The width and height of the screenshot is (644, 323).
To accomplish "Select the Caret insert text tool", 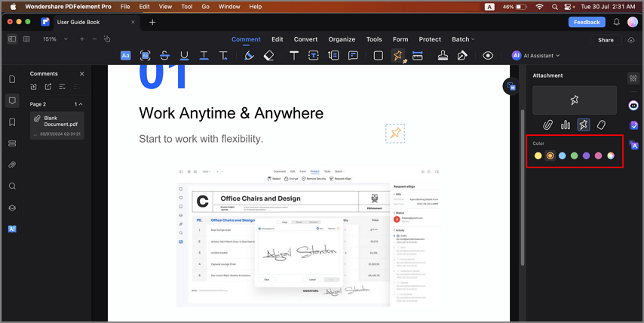I will (223, 56).
